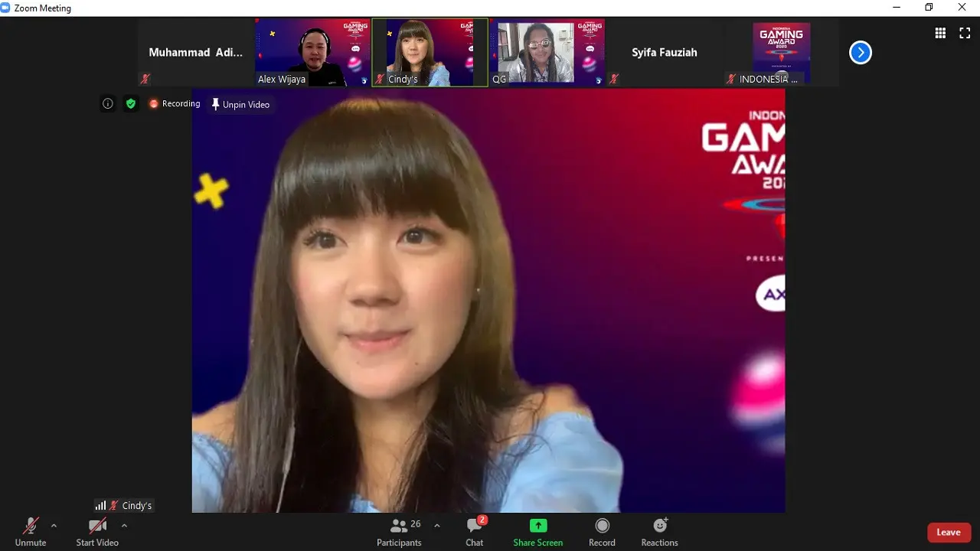
Task: Enter full screen mode icon
Action: click(965, 33)
